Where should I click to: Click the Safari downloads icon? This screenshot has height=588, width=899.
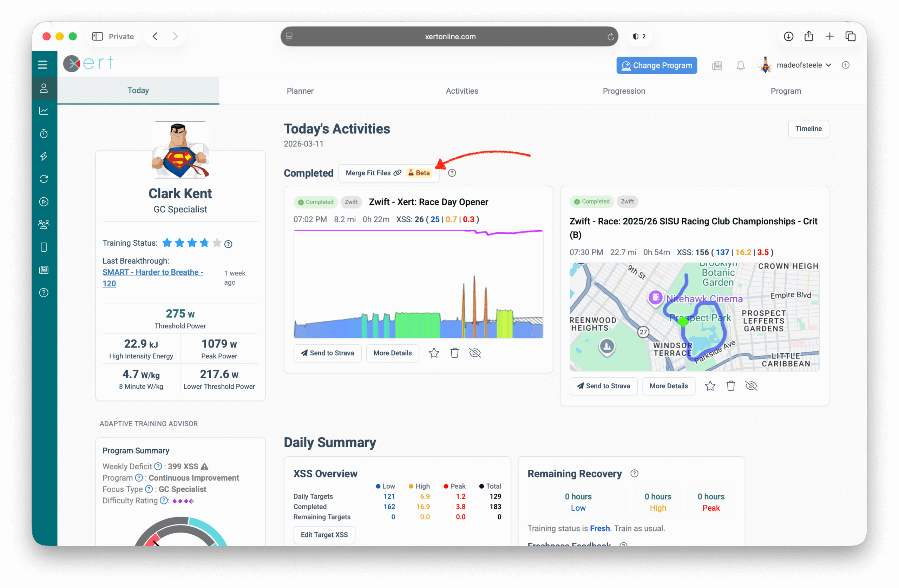pyautogui.click(x=788, y=37)
